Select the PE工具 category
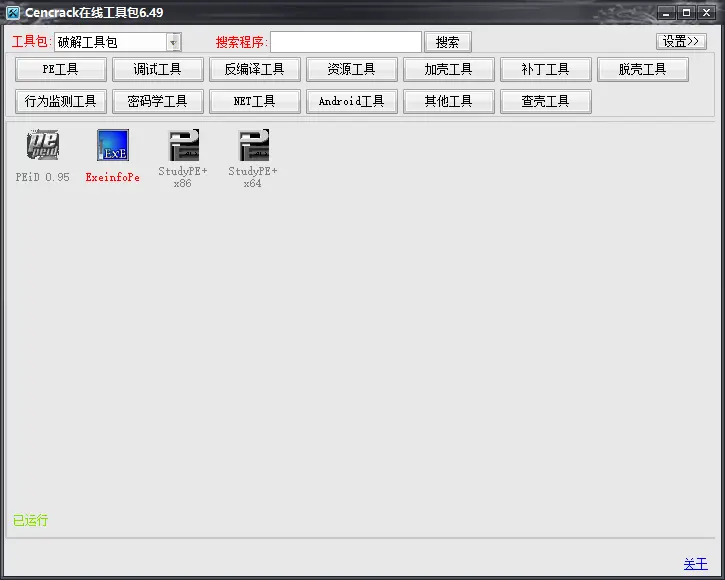Viewport: 725px width, 580px height. (x=61, y=69)
